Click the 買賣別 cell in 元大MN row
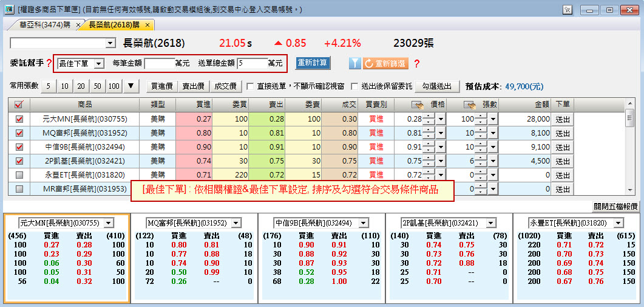Screen dimensions: 644x307 coord(376,119)
